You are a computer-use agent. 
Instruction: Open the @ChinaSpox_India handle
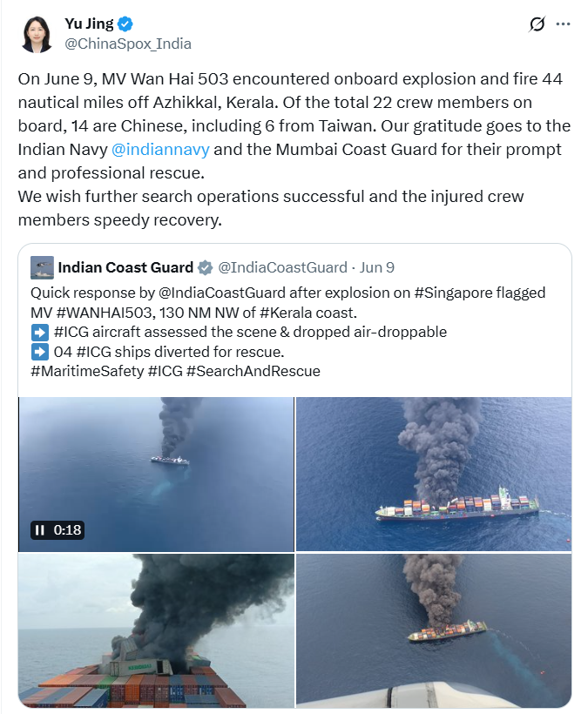pos(128,44)
